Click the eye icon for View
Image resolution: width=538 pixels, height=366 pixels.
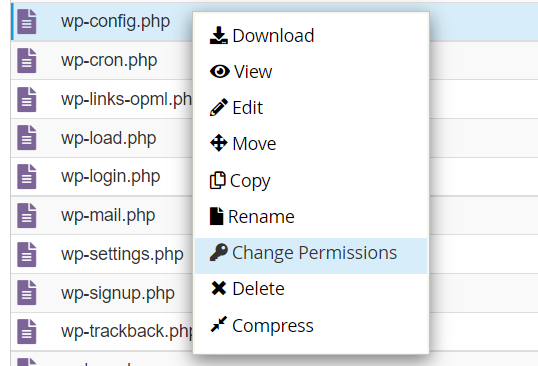point(220,71)
